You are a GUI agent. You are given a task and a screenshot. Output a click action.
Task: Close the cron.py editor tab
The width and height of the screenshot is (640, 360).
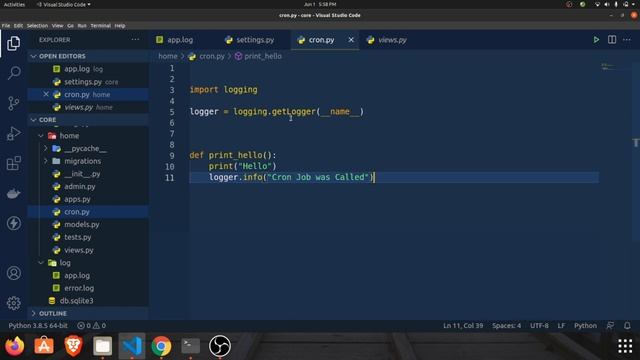[x=351, y=40]
